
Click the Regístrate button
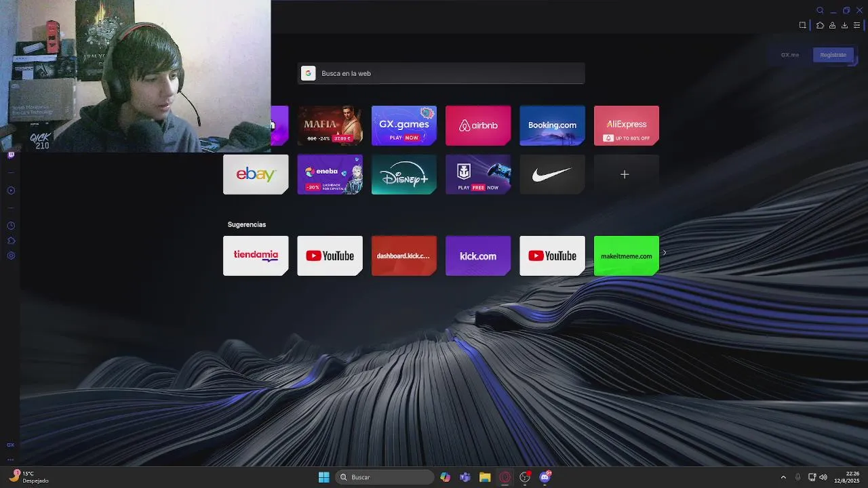(x=833, y=55)
